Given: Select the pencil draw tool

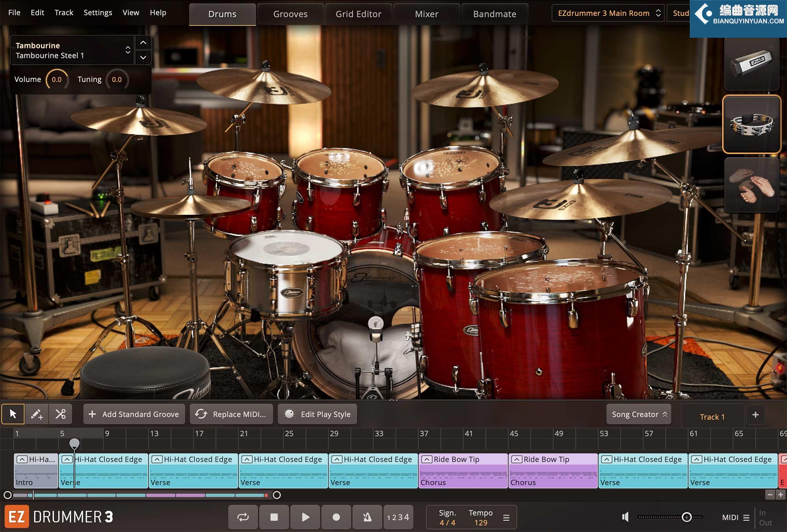Looking at the screenshot, I should coord(37,414).
